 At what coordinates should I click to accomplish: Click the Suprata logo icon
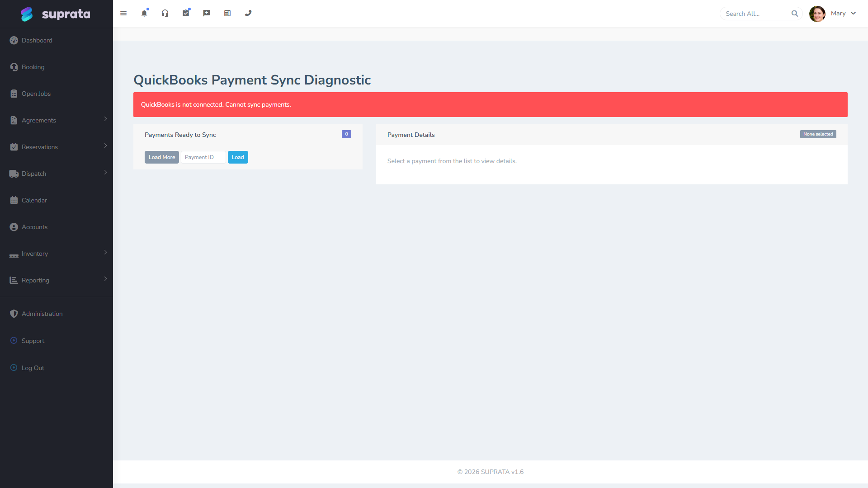point(27,14)
